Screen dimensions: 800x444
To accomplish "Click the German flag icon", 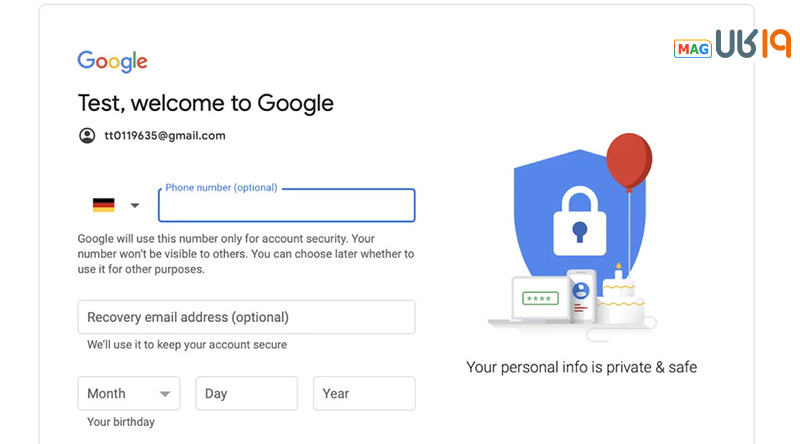I will 103,205.
